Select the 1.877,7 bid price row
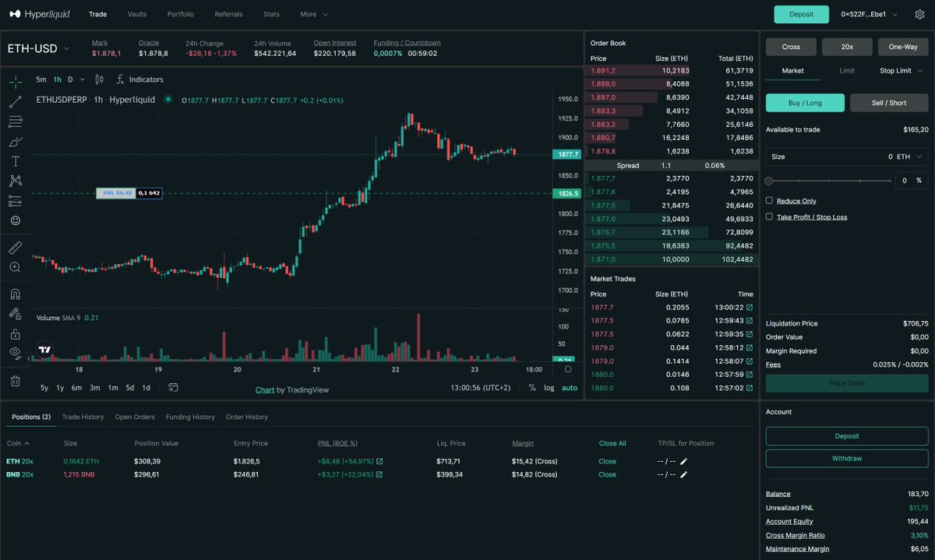935x560 pixels. coord(672,178)
